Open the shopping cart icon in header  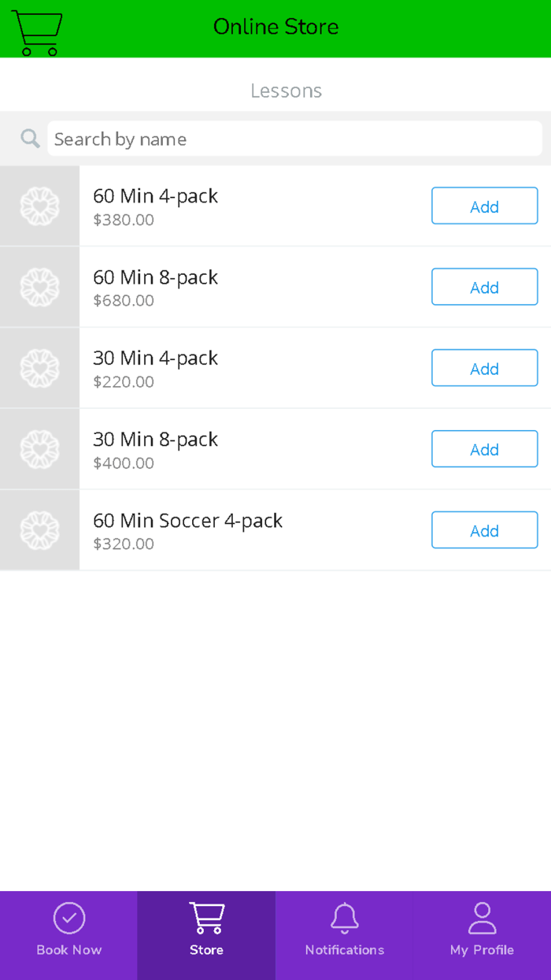click(36, 32)
